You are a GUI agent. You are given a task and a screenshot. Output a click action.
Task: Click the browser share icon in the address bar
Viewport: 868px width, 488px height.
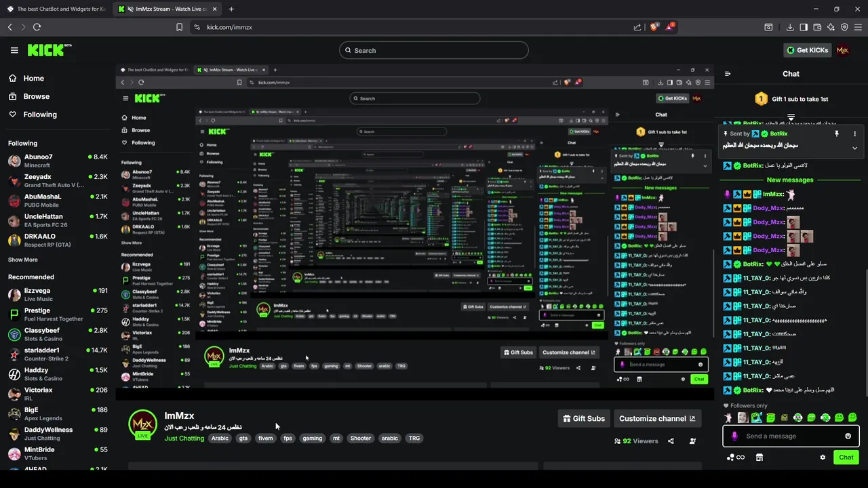[637, 27]
